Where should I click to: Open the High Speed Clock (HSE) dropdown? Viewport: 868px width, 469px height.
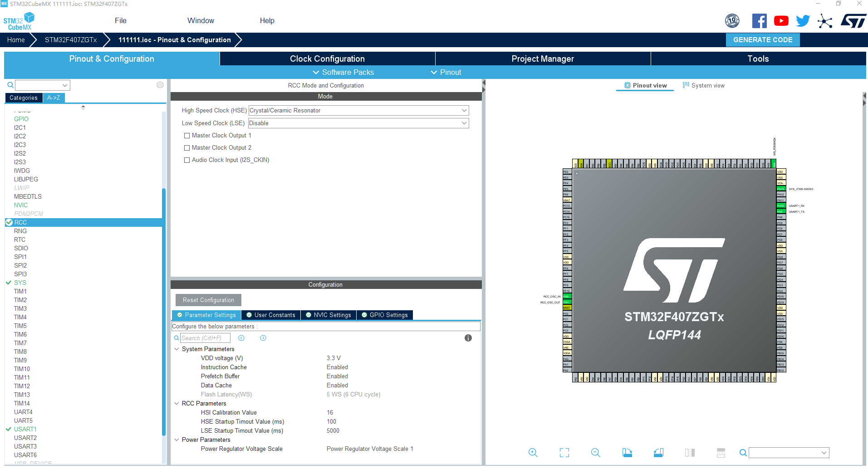464,110
